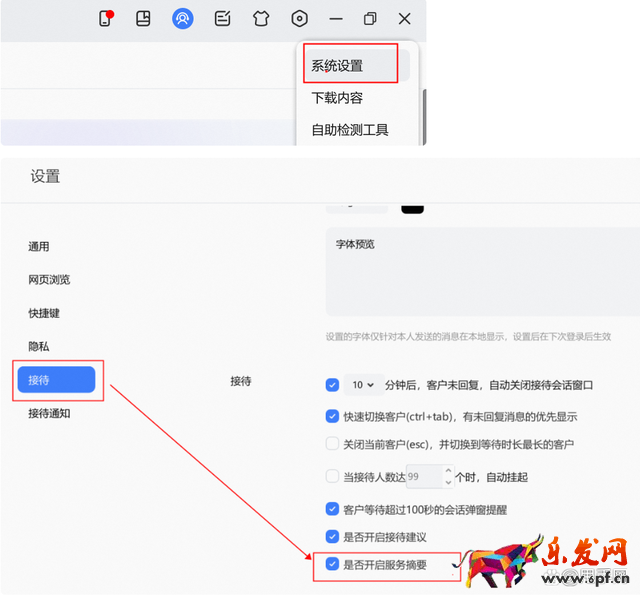The width and height of the screenshot is (640, 599).
Task: Click the restore window icon
Action: 370,18
